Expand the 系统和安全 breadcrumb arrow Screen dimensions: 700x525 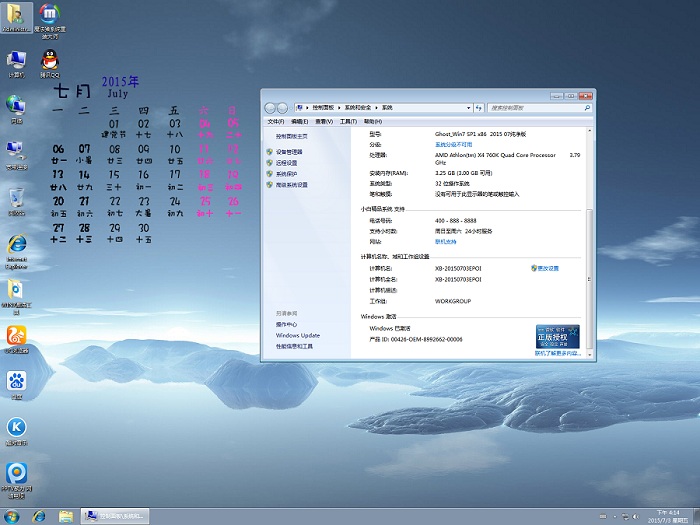tap(377, 106)
